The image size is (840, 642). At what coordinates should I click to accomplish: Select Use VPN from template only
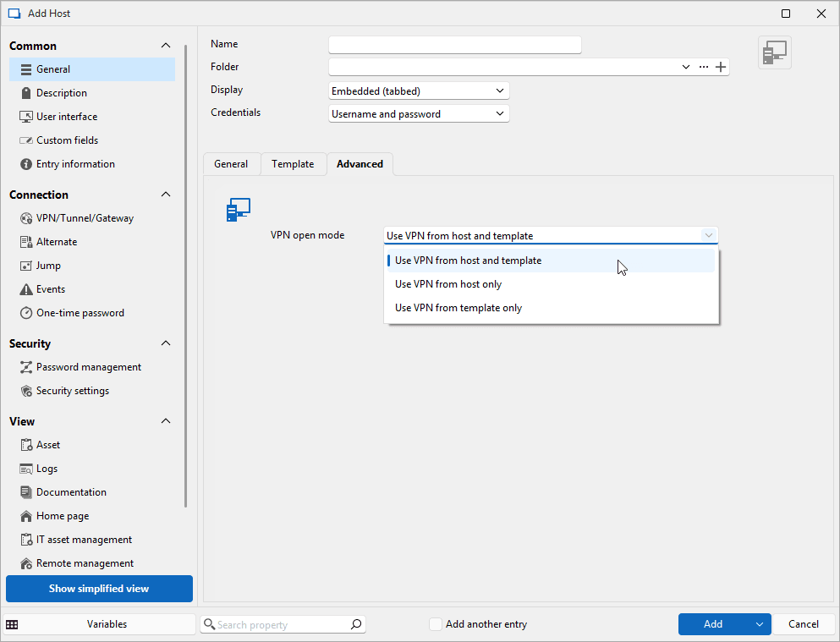pos(458,308)
